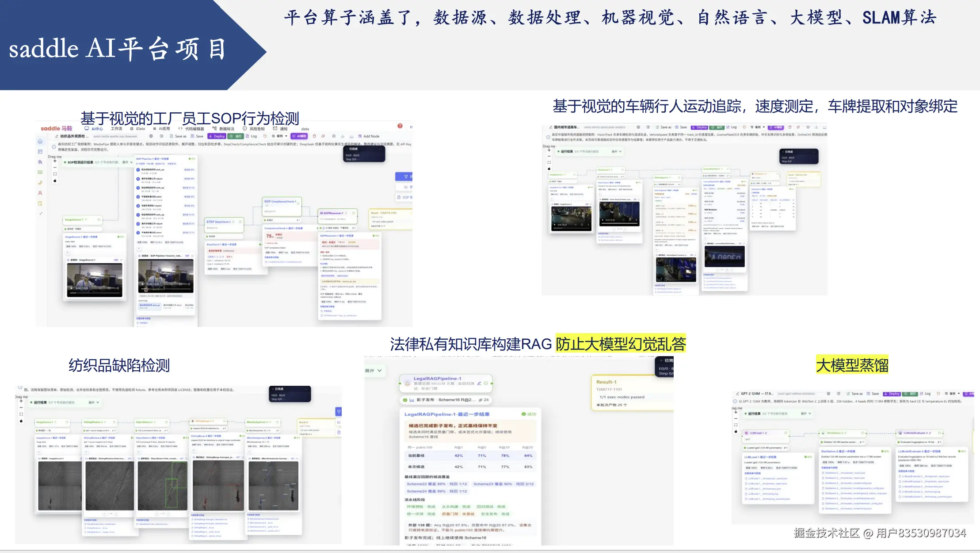This screenshot has width=980, height=553.
Task: Click the home icon in SOP sidebar
Action: [40, 141]
